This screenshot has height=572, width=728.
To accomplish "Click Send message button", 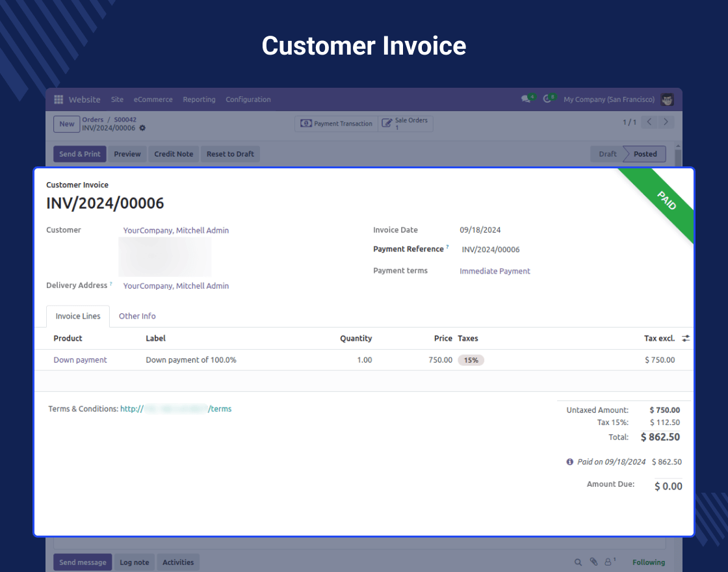I will coord(83,562).
